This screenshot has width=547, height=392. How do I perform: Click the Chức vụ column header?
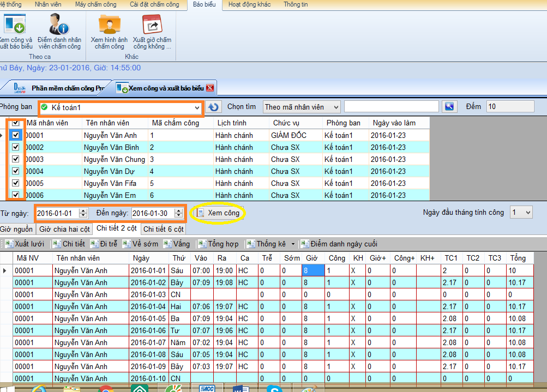(296, 123)
